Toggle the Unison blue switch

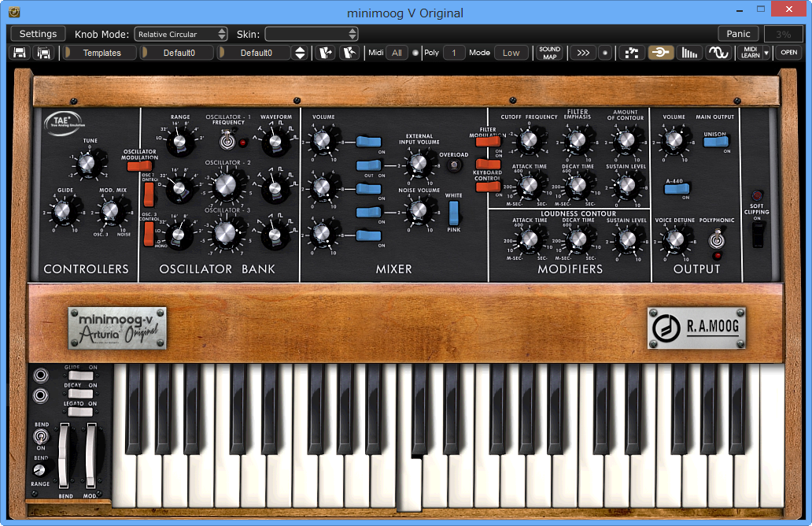point(716,142)
